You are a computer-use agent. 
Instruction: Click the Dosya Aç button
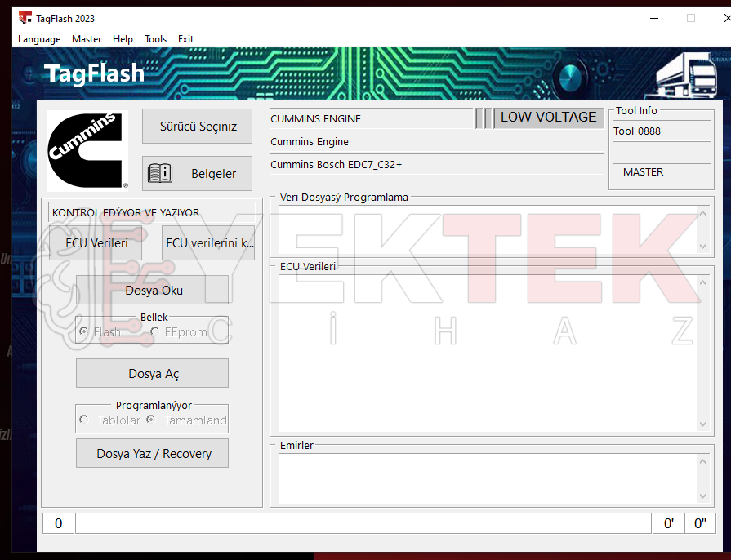(153, 373)
